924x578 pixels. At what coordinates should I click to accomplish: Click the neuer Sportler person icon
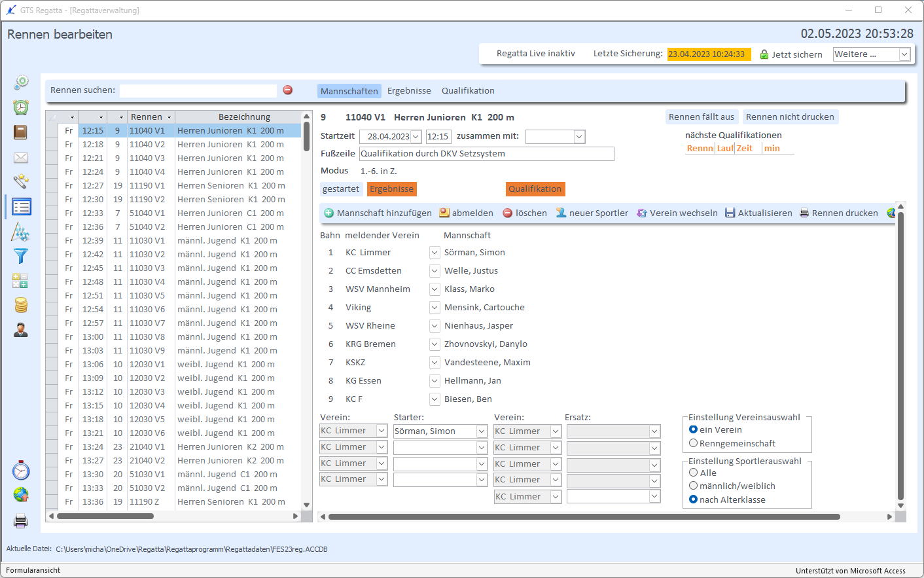[x=561, y=213]
